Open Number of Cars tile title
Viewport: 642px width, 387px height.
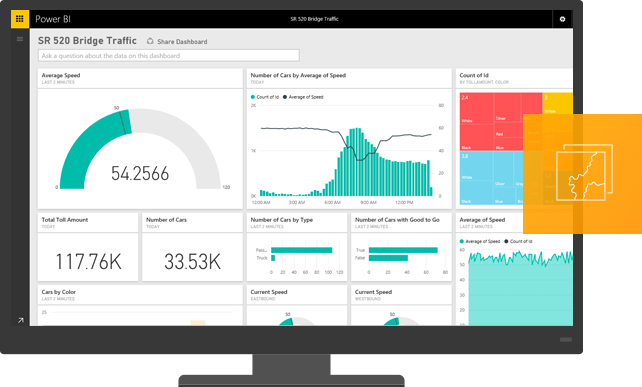point(166,220)
